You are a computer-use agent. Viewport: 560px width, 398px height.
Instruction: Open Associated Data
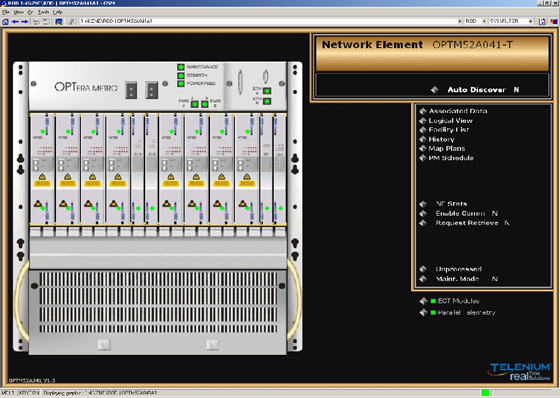pyautogui.click(x=458, y=111)
